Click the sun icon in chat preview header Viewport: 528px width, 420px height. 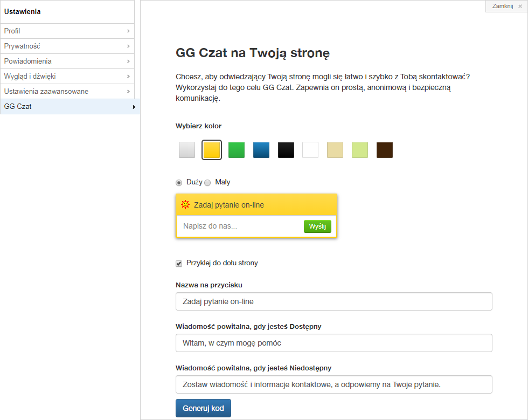(185, 204)
